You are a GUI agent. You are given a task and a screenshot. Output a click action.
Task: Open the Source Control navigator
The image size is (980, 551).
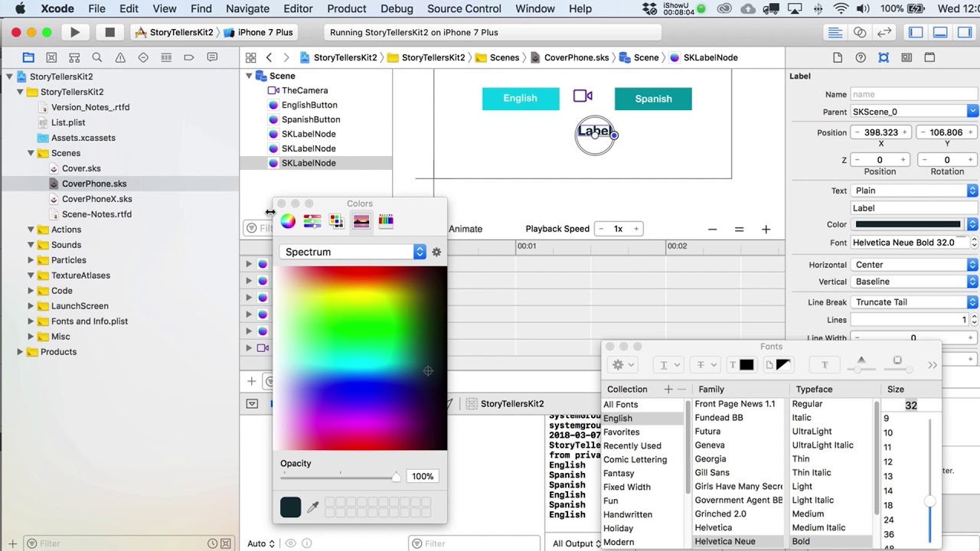[51, 57]
